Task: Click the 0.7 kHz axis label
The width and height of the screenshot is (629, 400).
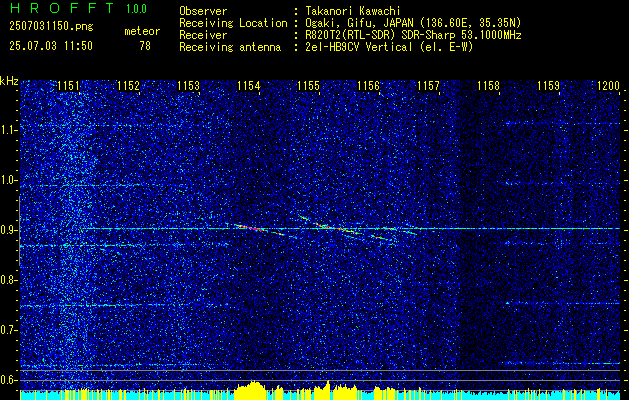Action: pyautogui.click(x=9, y=330)
